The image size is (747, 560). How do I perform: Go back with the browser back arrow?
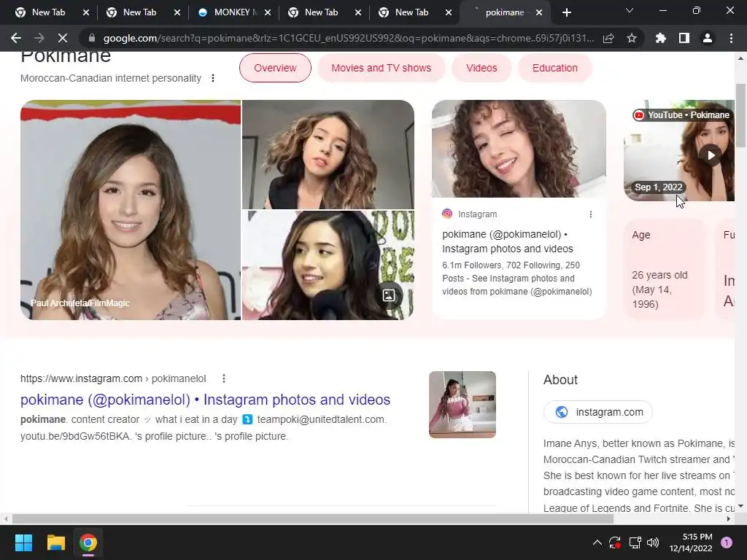pyautogui.click(x=16, y=38)
